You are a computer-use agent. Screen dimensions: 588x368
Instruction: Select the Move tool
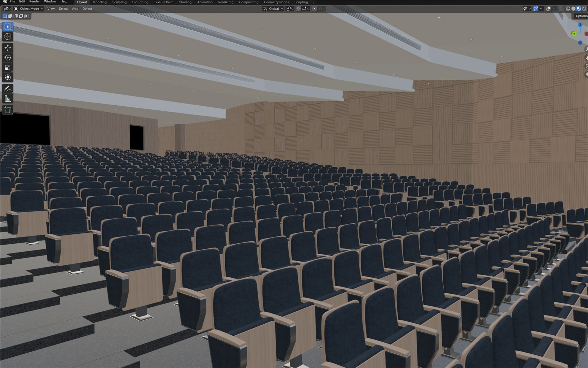[7, 48]
